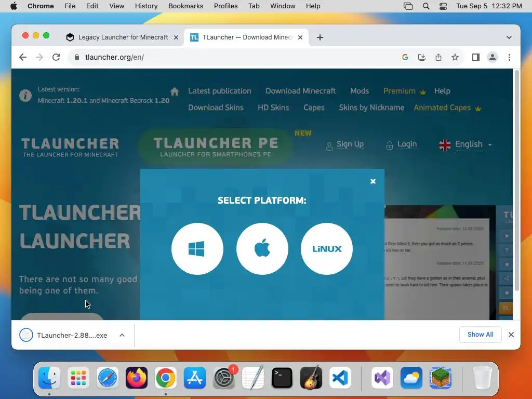
Task: Open the Chrome profile avatar
Action: [493, 57]
